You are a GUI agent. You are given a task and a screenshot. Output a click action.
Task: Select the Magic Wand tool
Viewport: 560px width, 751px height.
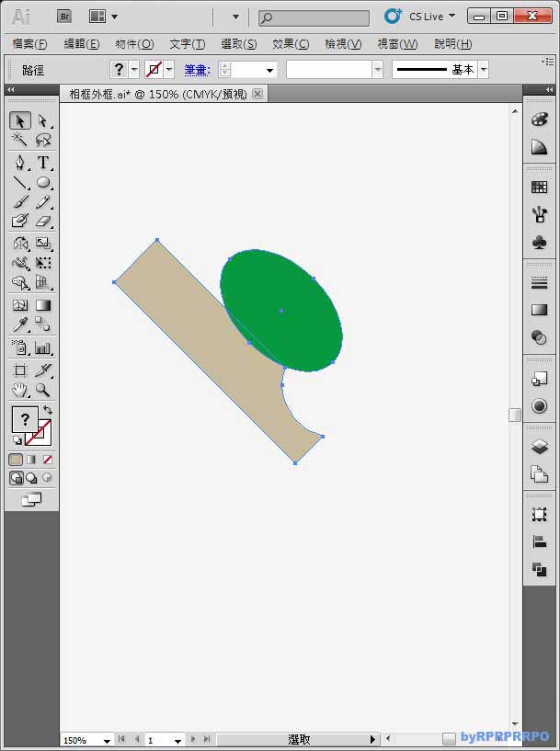(x=20, y=140)
